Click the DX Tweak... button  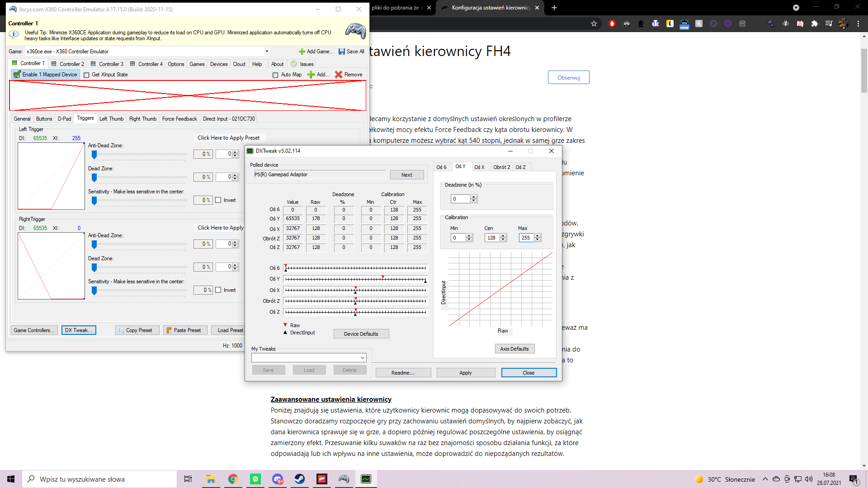click(79, 330)
